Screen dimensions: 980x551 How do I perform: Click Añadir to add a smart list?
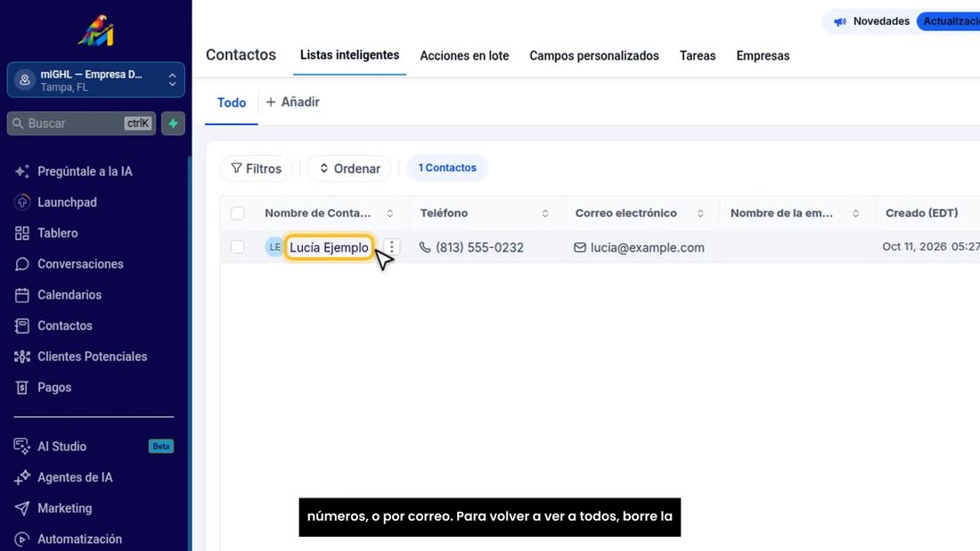[x=292, y=102]
